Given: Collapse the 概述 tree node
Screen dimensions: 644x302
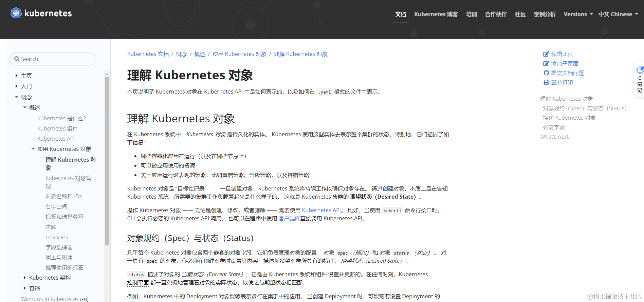Looking at the screenshot, I should (24, 107).
